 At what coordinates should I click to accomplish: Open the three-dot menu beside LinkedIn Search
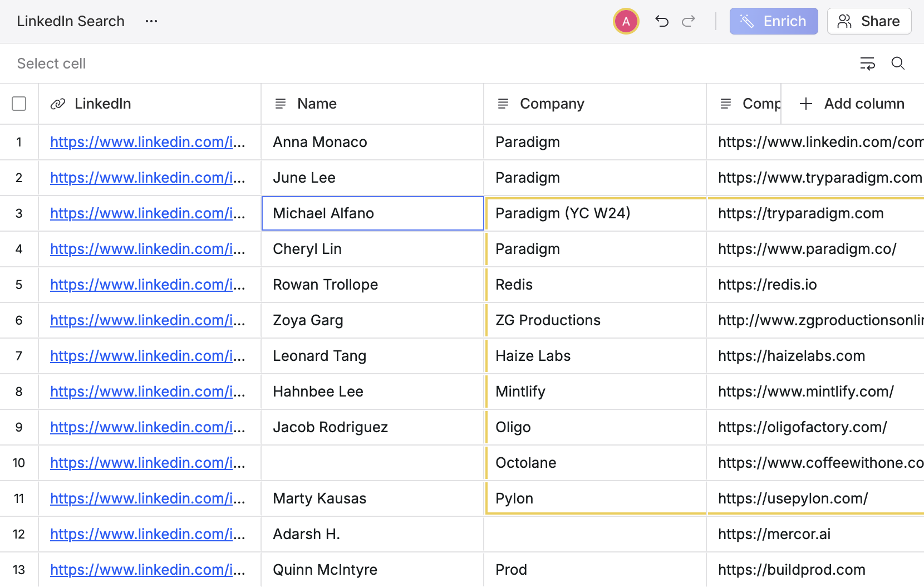click(x=151, y=21)
